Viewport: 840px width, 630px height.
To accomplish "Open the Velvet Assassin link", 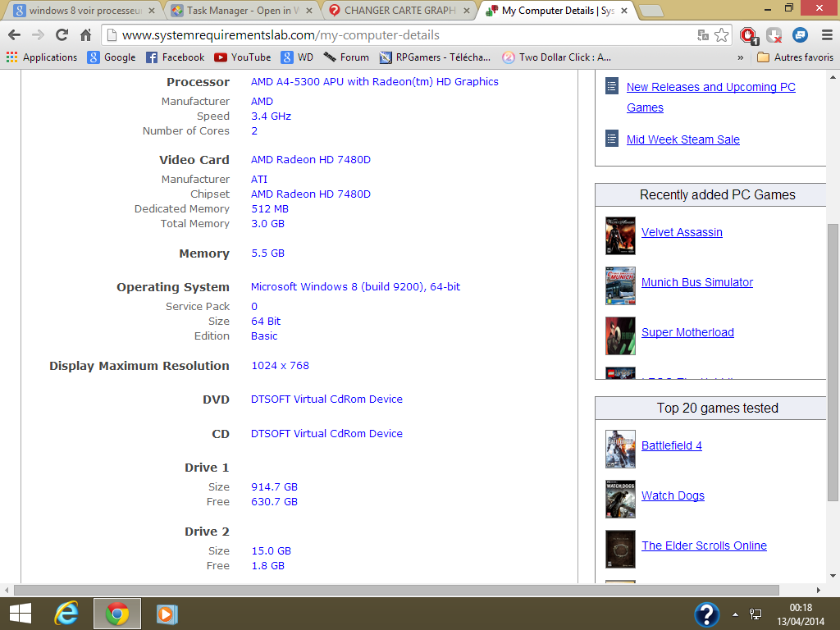I will point(682,232).
